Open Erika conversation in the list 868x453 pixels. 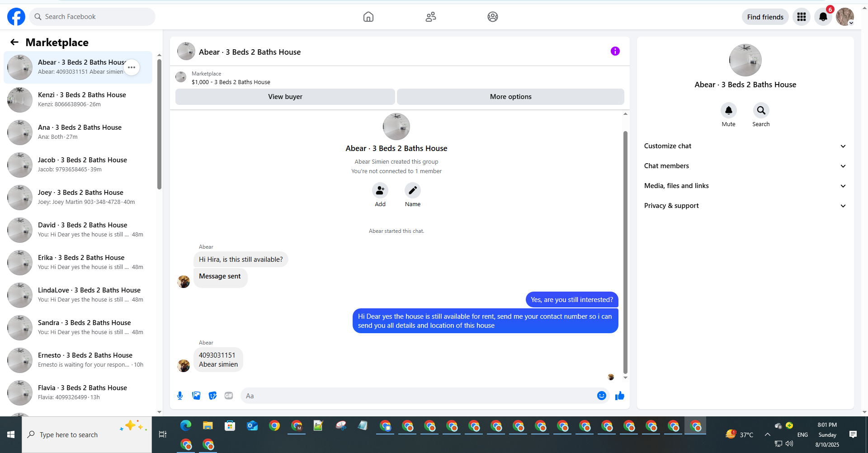pos(78,263)
